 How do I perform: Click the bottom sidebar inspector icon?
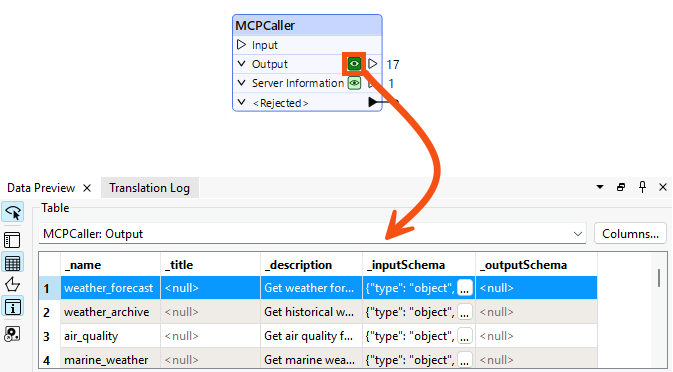click(x=12, y=334)
